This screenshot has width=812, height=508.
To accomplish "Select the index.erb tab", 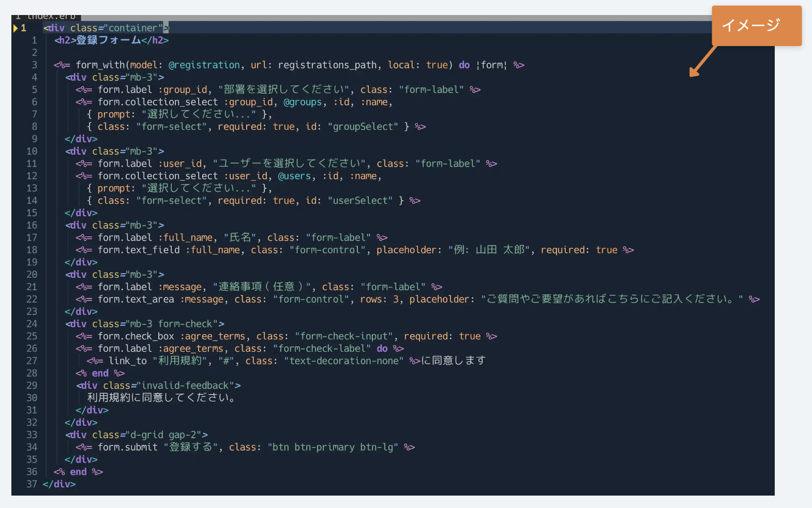I will pyautogui.click(x=47, y=17).
